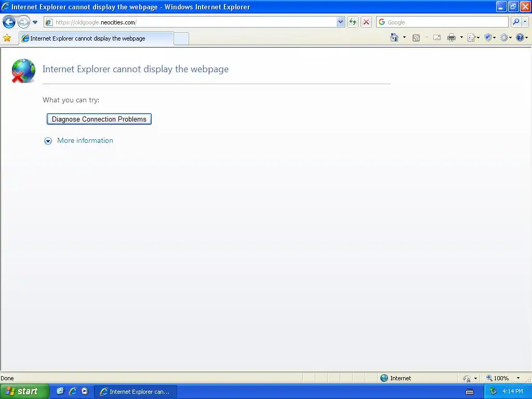Click the Protected Mode status icon

click(467, 378)
